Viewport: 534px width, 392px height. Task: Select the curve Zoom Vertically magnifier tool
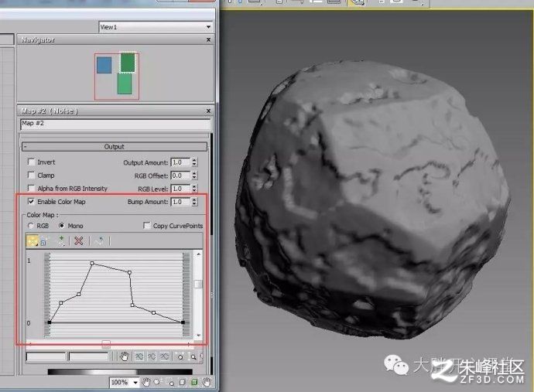coord(193,356)
